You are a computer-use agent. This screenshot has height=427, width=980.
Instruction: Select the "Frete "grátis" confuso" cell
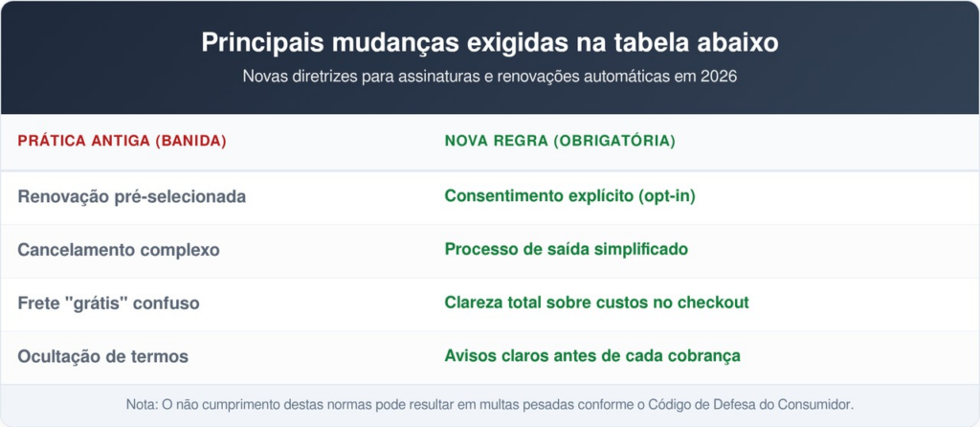click(x=108, y=303)
